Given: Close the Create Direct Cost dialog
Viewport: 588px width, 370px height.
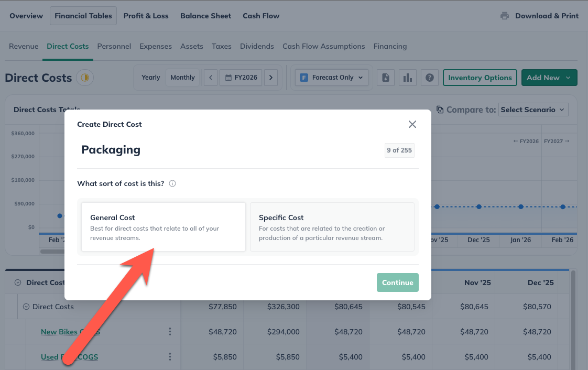Looking at the screenshot, I should click(412, 124).
